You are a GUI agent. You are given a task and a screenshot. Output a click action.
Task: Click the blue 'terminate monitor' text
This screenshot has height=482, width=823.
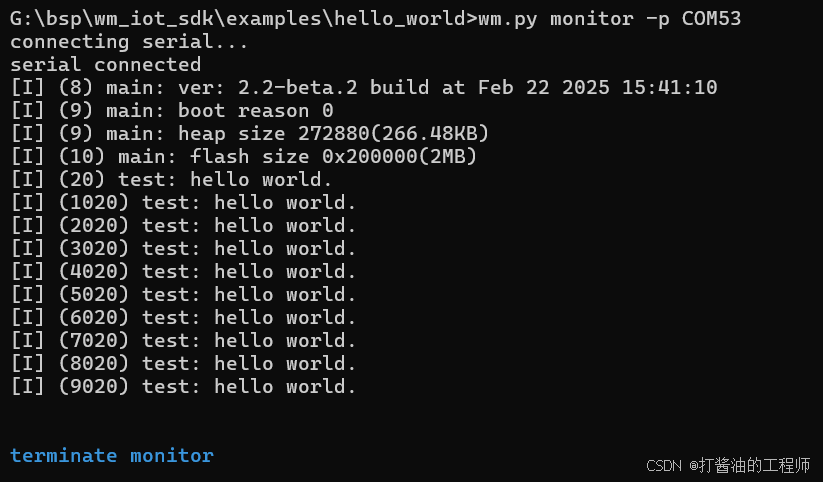pyautogui.click(x=112, y=455)
